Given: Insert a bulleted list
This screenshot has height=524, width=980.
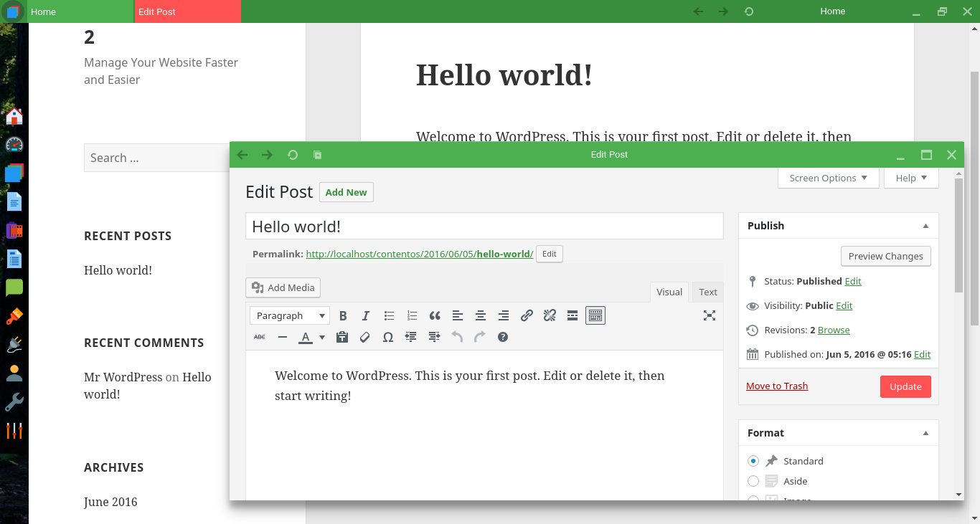Looking at the screenshot, I should pos(389,315).
